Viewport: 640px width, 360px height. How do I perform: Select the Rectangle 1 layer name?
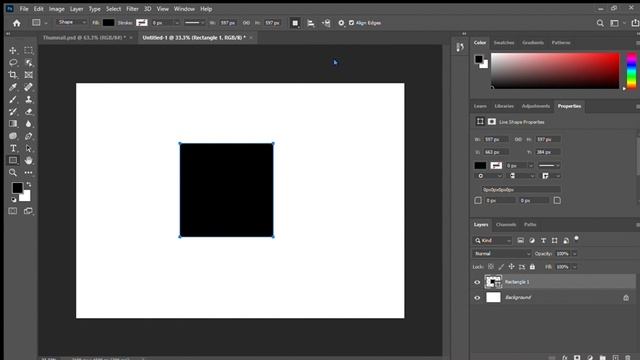tap(517, 282)
